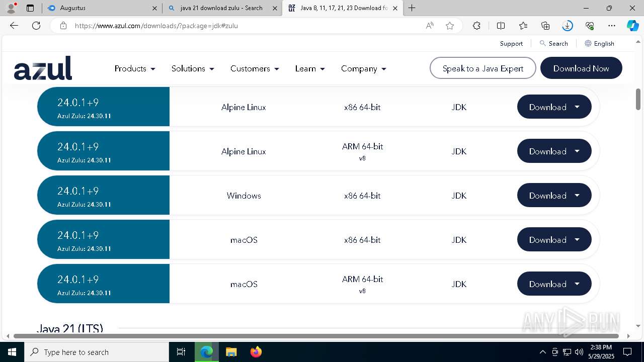
Task: Go back to previous page
Action: pyautogui.click(x=14, y=26)
